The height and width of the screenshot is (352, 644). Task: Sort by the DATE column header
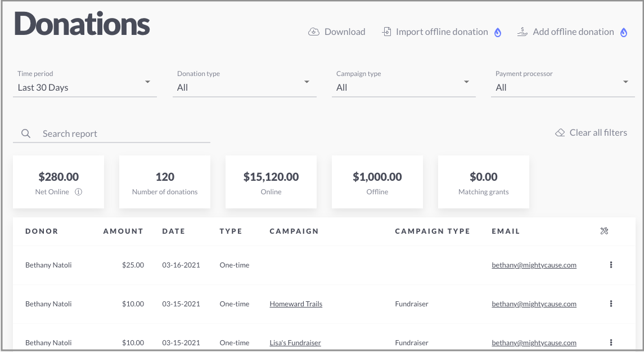[x=173, y=231]
